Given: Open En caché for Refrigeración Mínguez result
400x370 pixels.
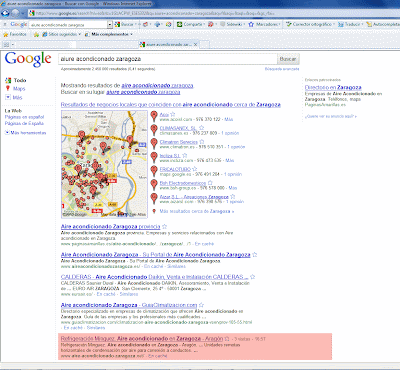Looking at the screenshot, I should pos(158,356).
